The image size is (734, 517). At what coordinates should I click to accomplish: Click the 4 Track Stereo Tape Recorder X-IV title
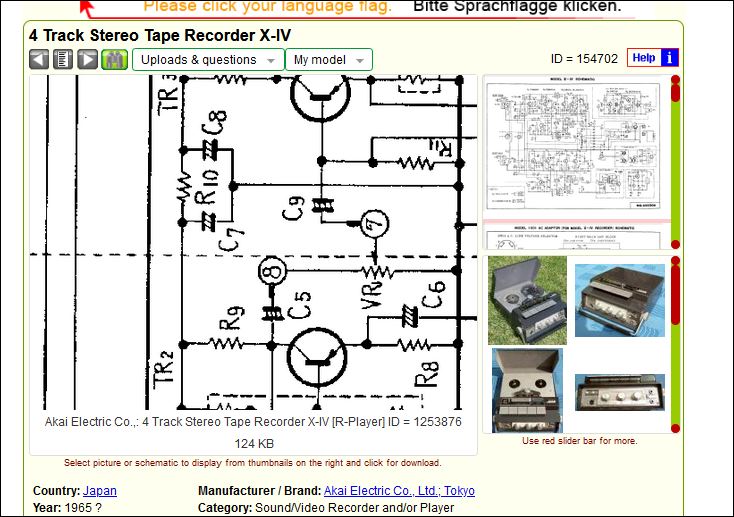click(x=160, y=35)
